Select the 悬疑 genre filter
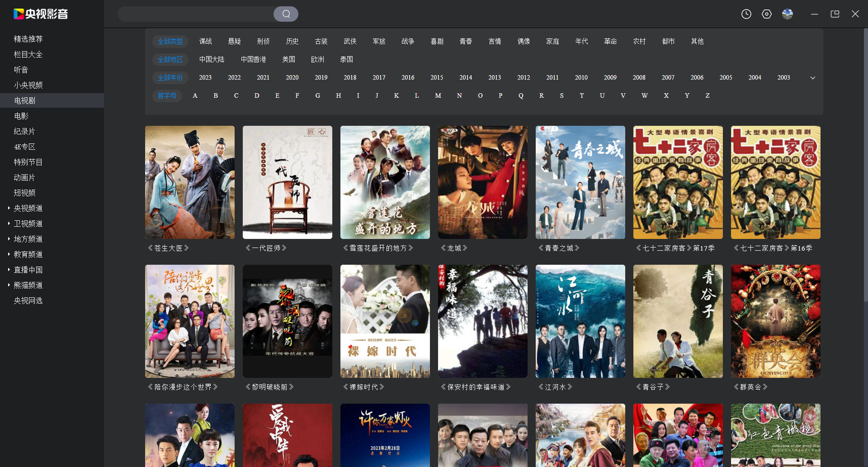Image resolution: width=868 pixels, height=467 pixels. click(x=234, y=41)
